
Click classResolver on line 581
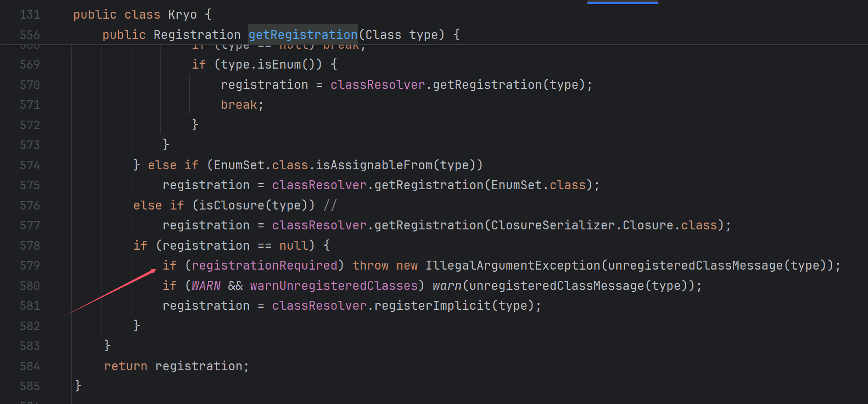click(x=319, y=306)
